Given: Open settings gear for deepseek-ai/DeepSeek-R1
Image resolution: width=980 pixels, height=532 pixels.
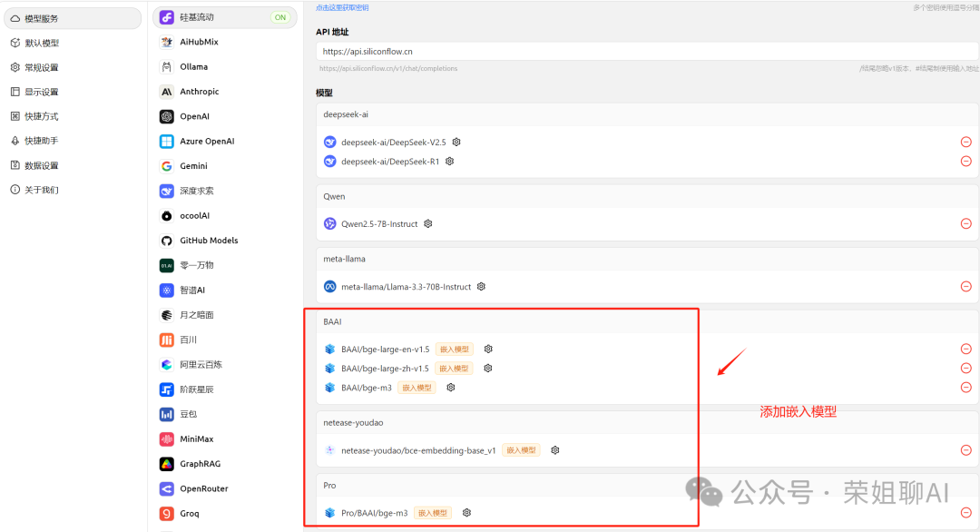Looking at the screenshot, I should (x=449, y=162).
